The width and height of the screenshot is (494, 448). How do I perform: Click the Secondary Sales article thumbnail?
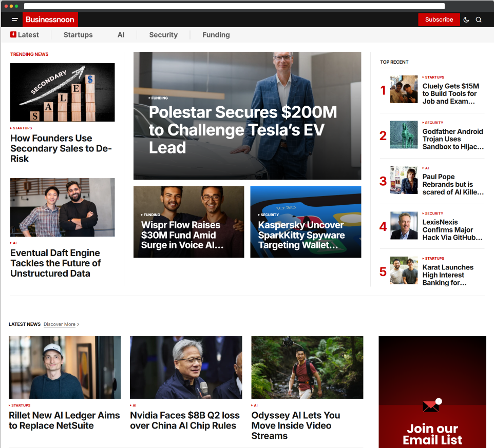point(63,92)
